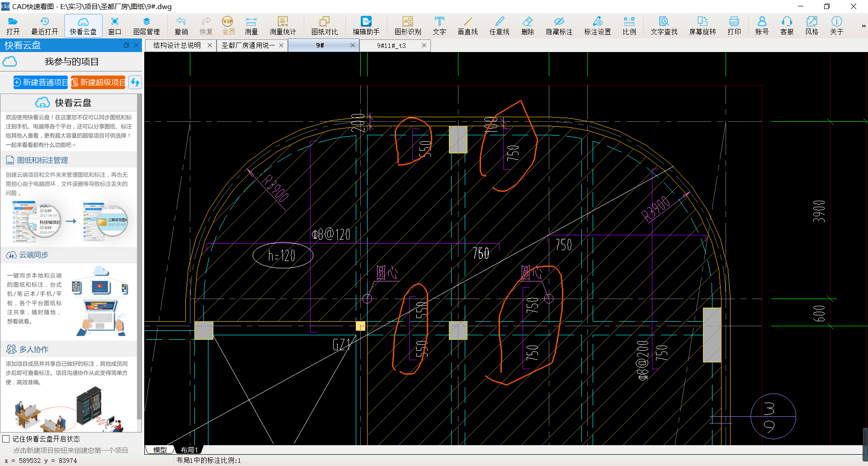The width and height of the screenshot is (868, 466).
Task: Open 图层管理 layer manager
Action: coord(146,26)
